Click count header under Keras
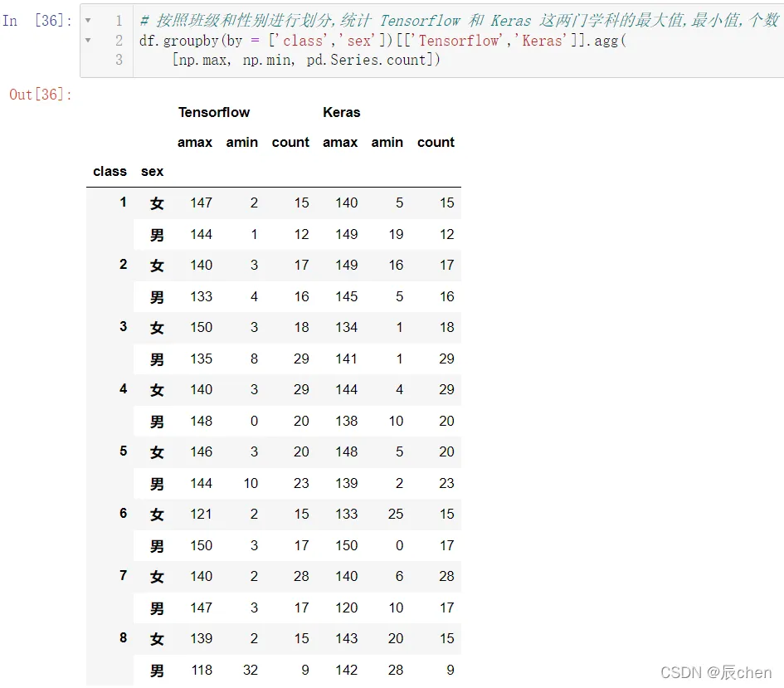784x688 pixels. [x=436, y=143]
